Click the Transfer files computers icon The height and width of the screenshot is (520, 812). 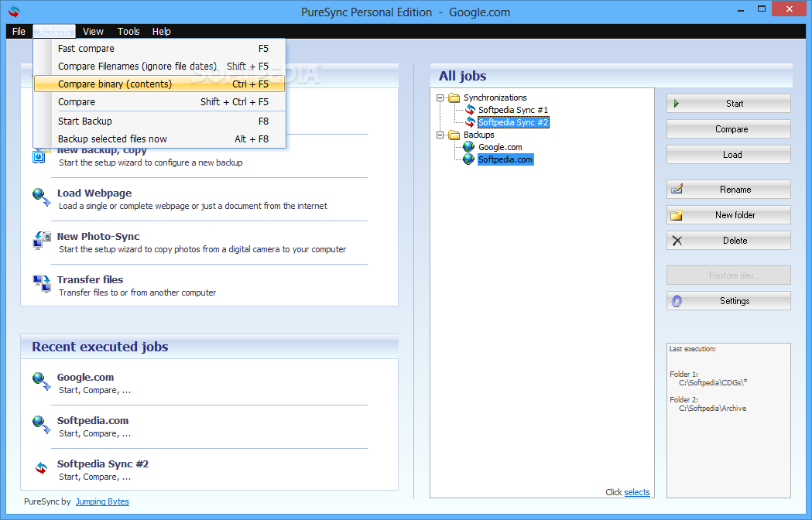(x=42, y=284)
